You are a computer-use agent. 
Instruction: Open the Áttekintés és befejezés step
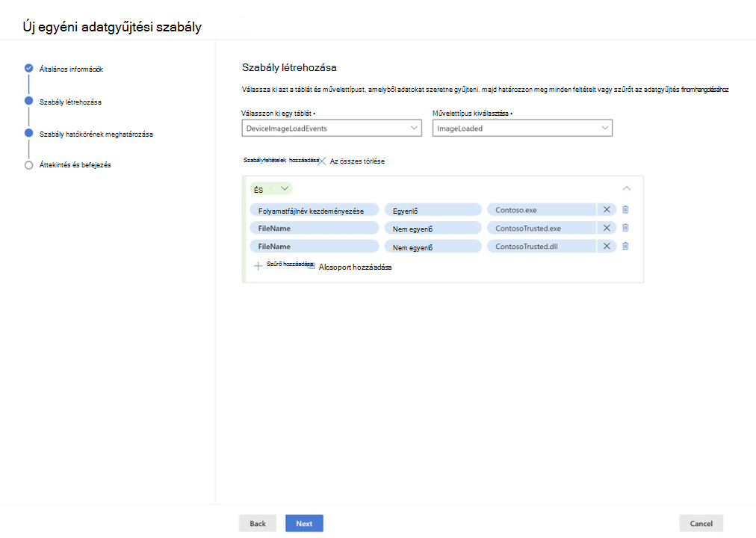pyautogui.click(x=75, y=164)
